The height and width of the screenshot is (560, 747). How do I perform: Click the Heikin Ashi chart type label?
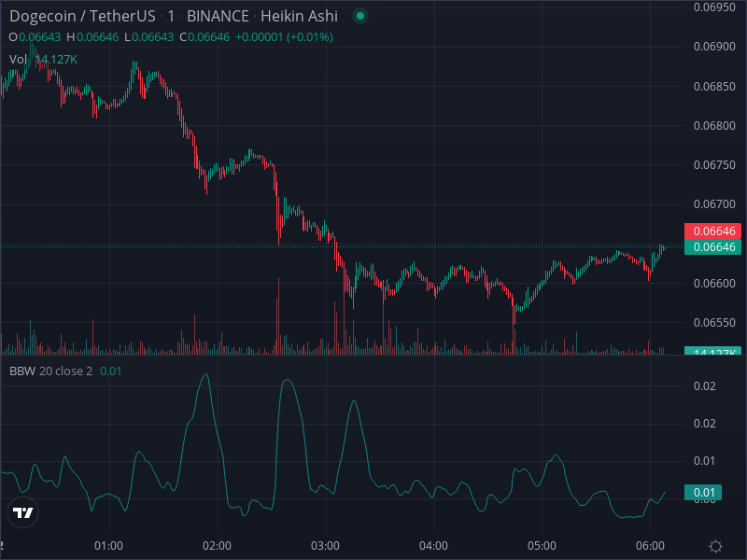click(x=299, y=16)
